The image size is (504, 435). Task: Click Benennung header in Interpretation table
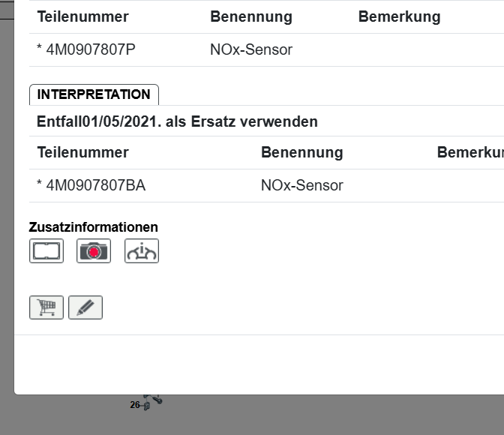click(x=301, y=152)
